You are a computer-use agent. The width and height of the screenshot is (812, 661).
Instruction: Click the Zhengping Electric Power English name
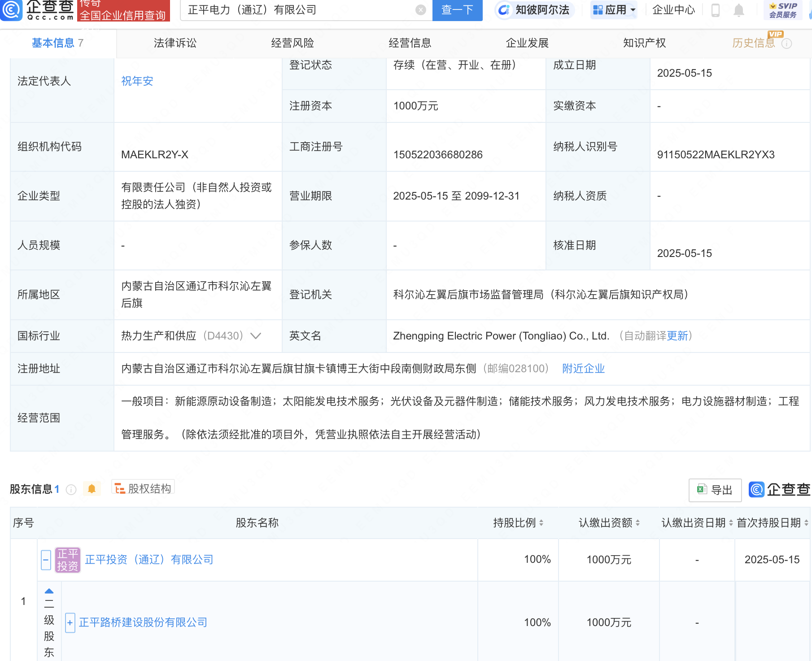(x=501, y=336)
